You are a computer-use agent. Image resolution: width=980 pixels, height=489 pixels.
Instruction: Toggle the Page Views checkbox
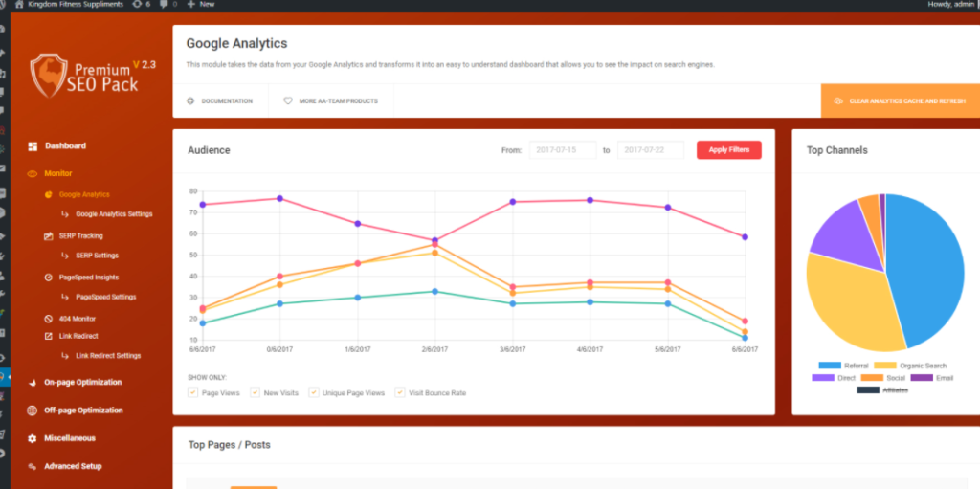tap(192, 392)
